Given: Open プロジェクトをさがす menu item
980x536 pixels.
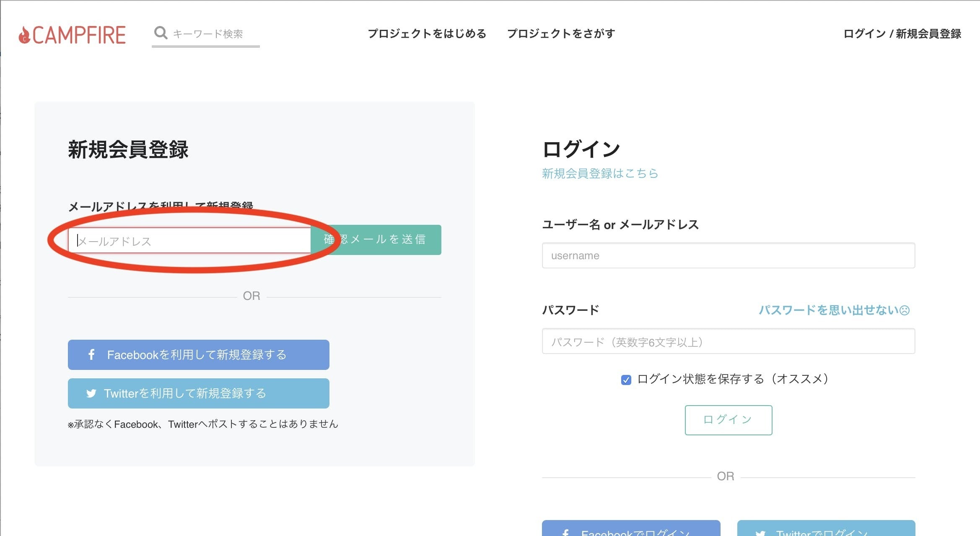Looking at the screenshot, I should point(561,34).
